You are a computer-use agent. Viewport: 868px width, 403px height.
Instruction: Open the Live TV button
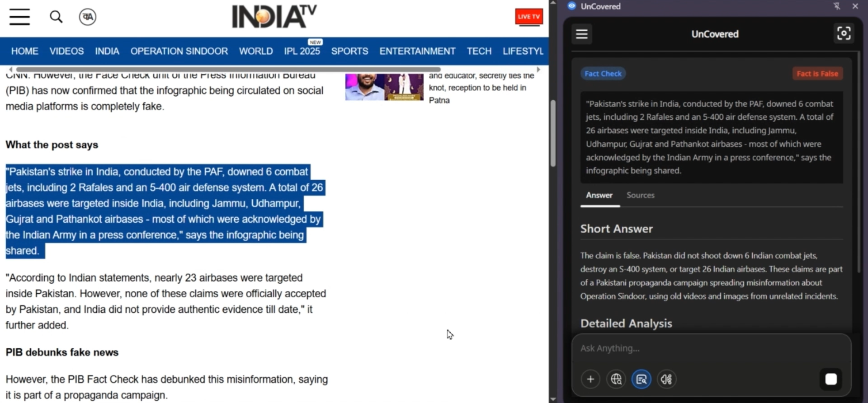pyautogui.click(x=529, y=17)
